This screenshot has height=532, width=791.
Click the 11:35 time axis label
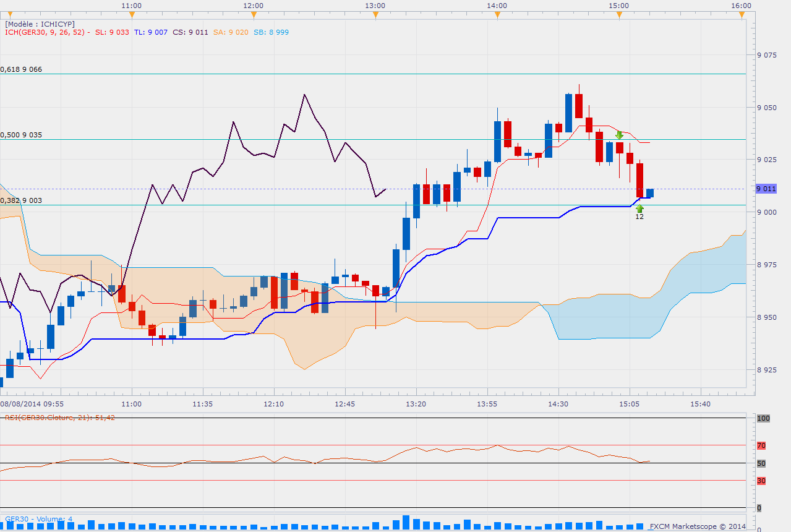tap(202, 403)
